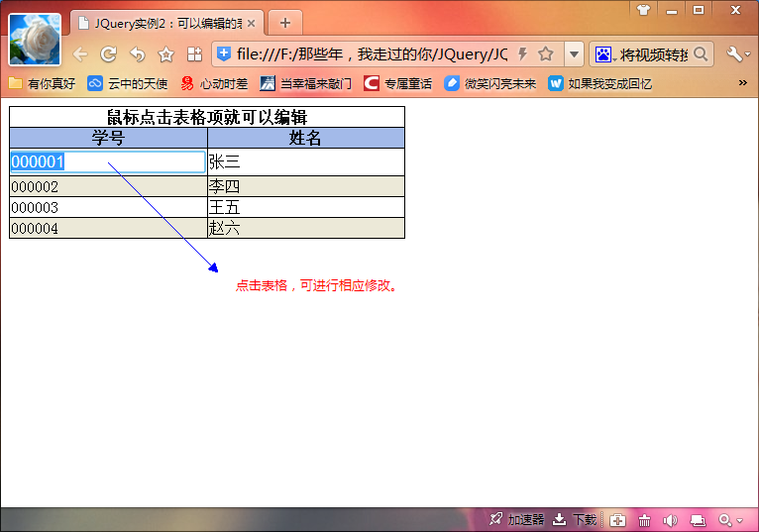Click the 张三 name cell
Viewport: 759px width, 532px height.
pos(306,161)
